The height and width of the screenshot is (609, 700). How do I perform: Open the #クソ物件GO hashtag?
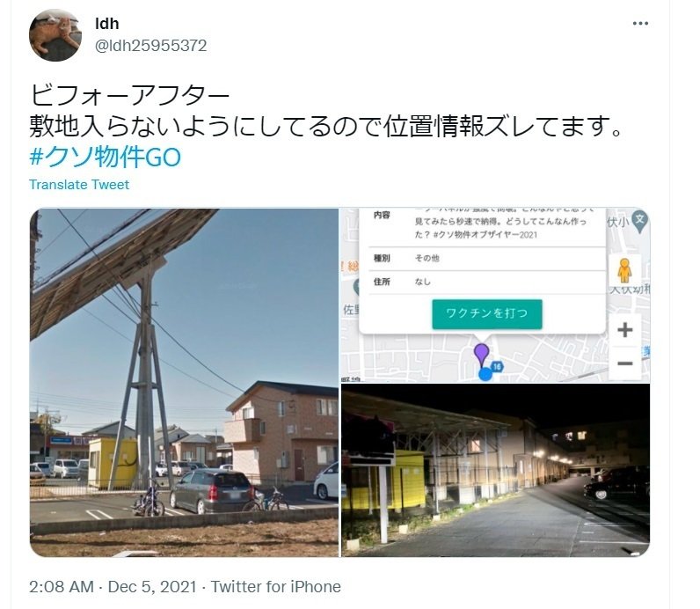(x=106, y=157)
